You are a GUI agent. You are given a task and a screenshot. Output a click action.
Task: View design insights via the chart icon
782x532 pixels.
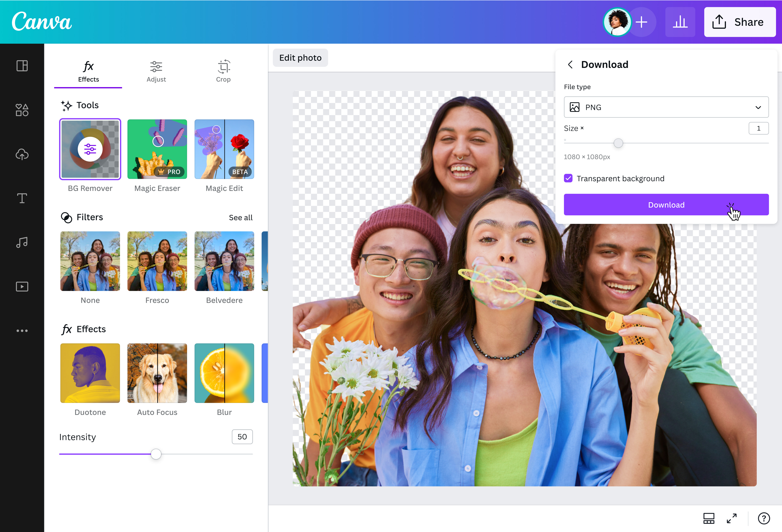[680, 22]
